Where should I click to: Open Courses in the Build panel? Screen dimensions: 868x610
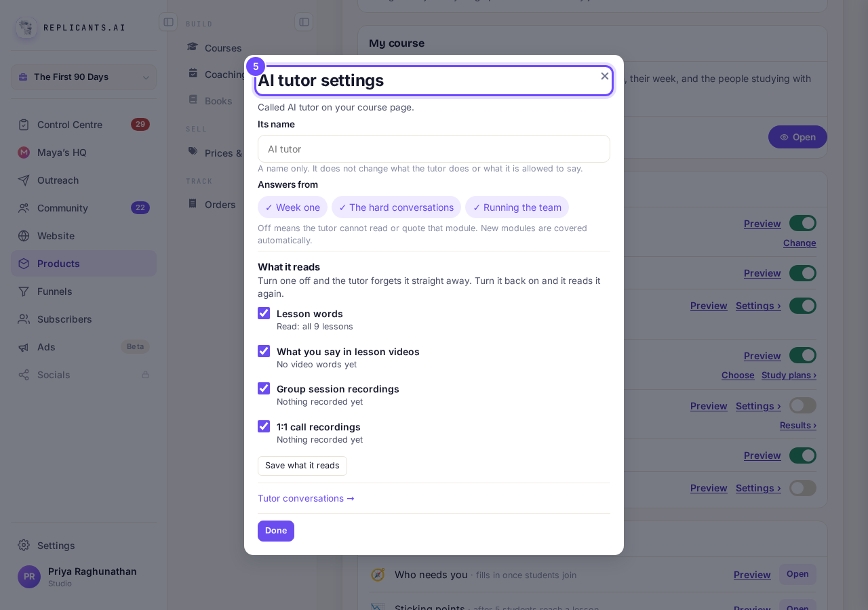pyautogui.click(x=223, y=48)
